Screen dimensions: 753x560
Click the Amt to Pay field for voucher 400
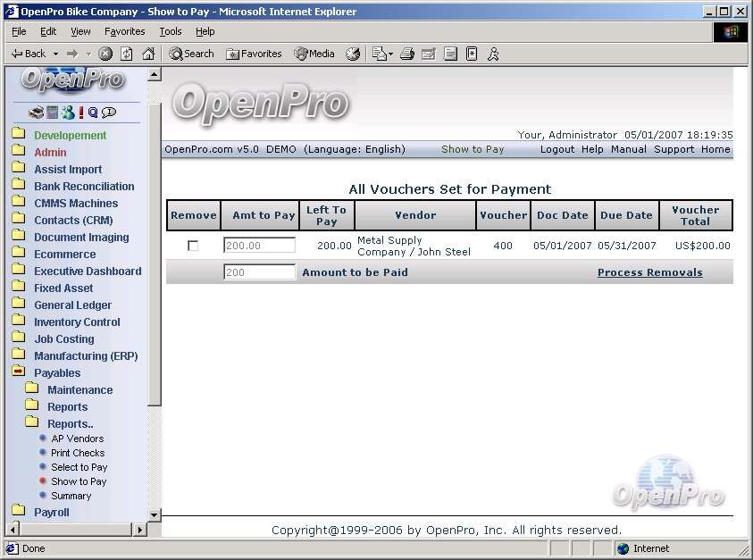tap(259, 246)
